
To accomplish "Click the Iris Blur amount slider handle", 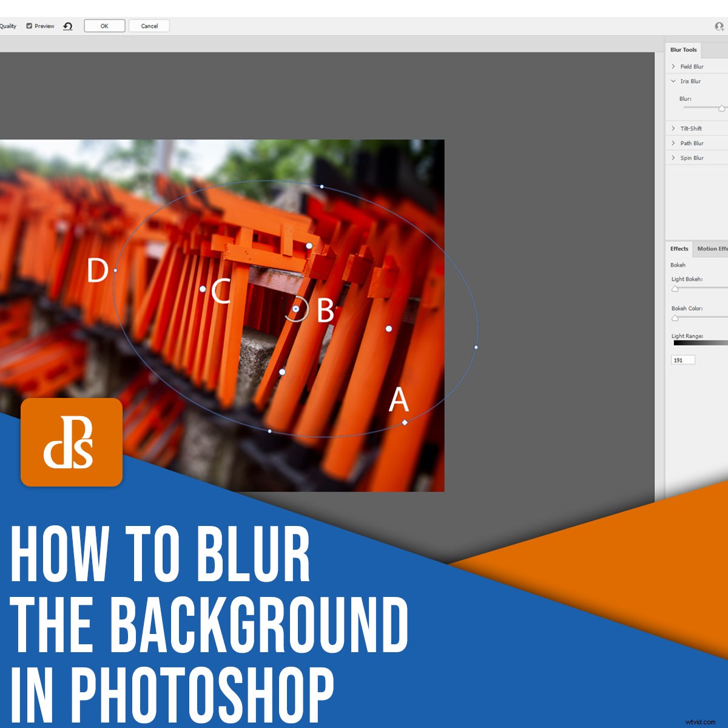I will point(721,108).
